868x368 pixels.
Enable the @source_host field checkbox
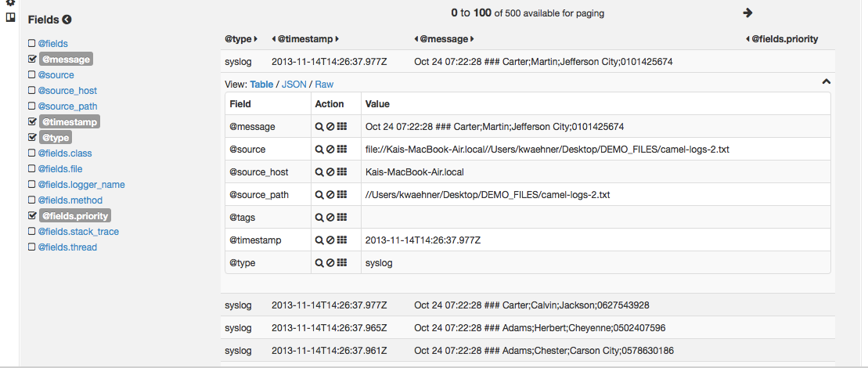click(32, 91)
